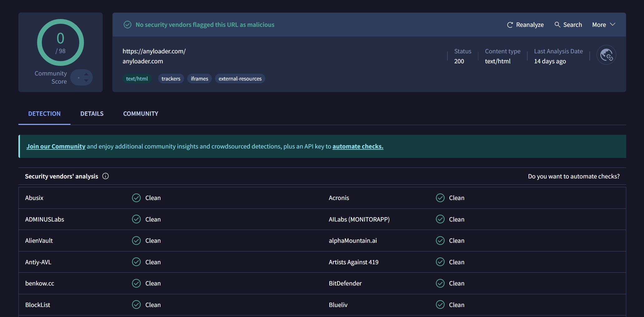
Task: Click the green checkmark in the no-vendors-flagged banner
Action: [x=127, y=25]
